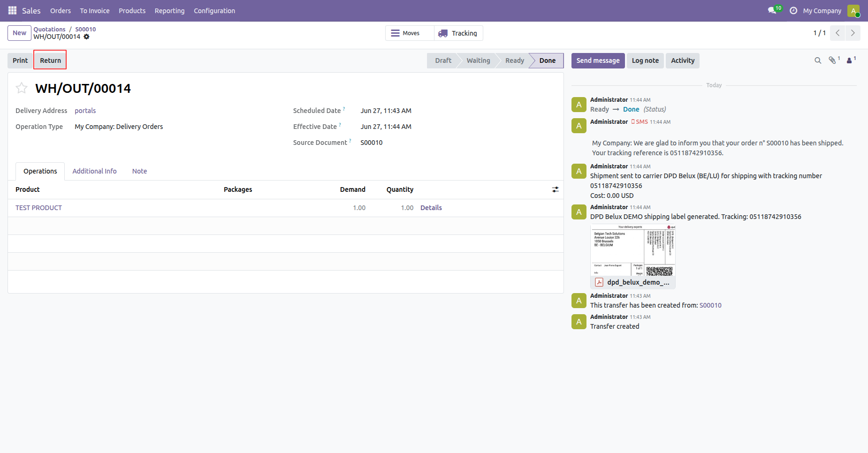Switch to the Operations tab
Image resolution: width=868 pixels, height=453 pixels.
(40, 171)
